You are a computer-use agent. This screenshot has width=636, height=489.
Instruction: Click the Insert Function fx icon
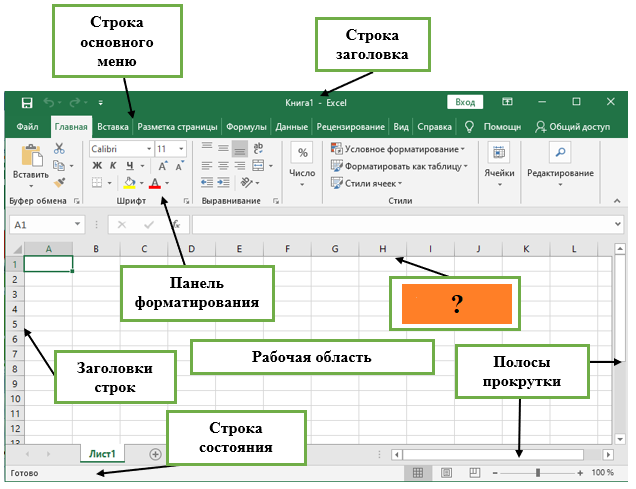(x=176, y=224)
